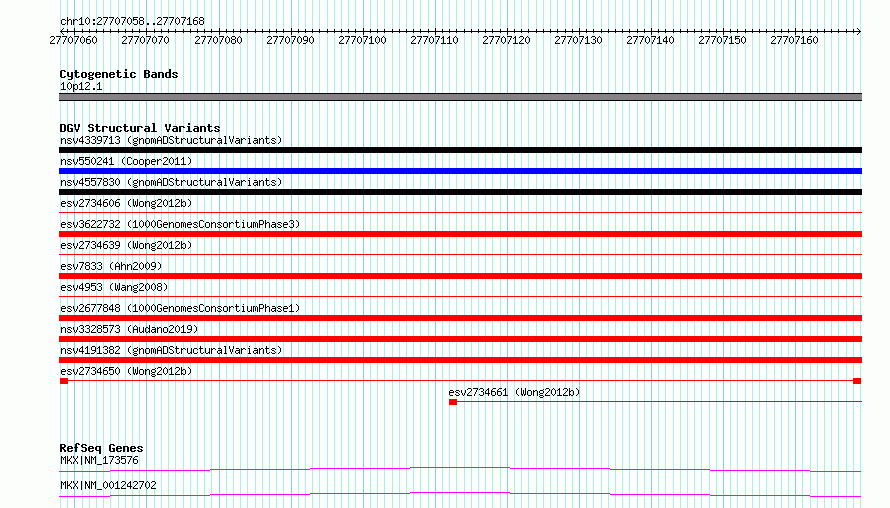This screenshot has width=890, height=508.
Task: Open variant esv2734650 (Wong2012b) label
Action: [126, 371]
